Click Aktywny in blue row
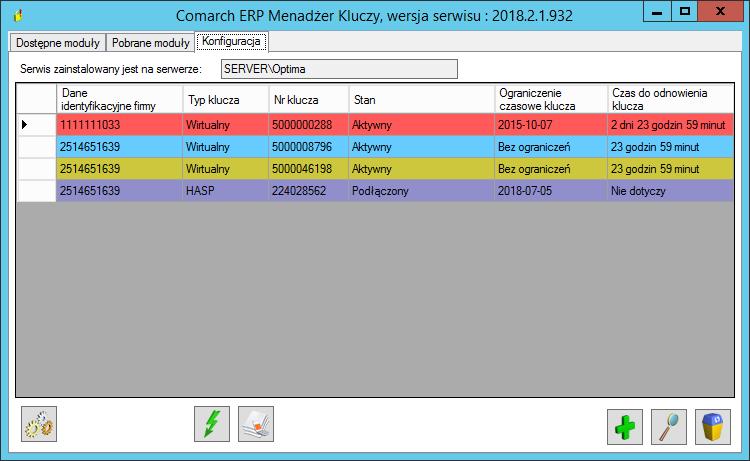This screenshot has width=750, height=461. 421,147
